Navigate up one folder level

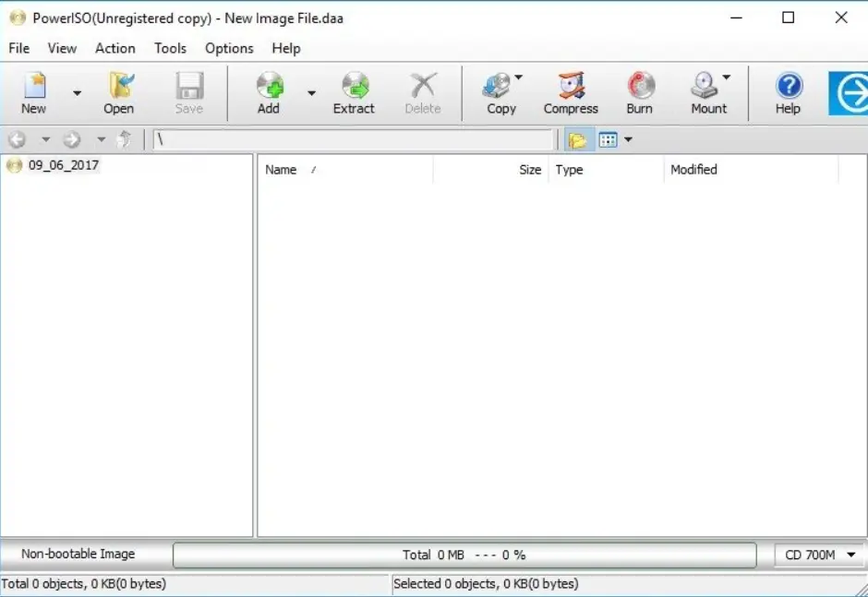[x=125, y=139]
